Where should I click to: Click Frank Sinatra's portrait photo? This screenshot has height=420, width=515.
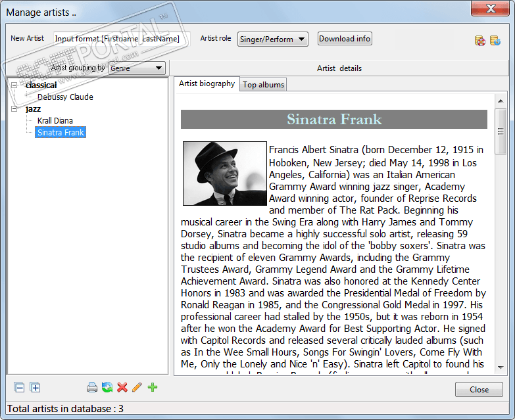(x=225, y=174)
